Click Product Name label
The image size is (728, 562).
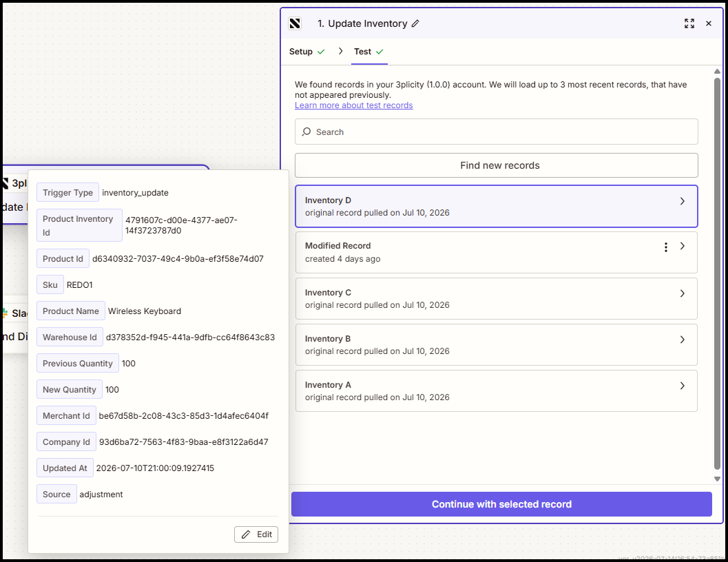tap(70, 311)
